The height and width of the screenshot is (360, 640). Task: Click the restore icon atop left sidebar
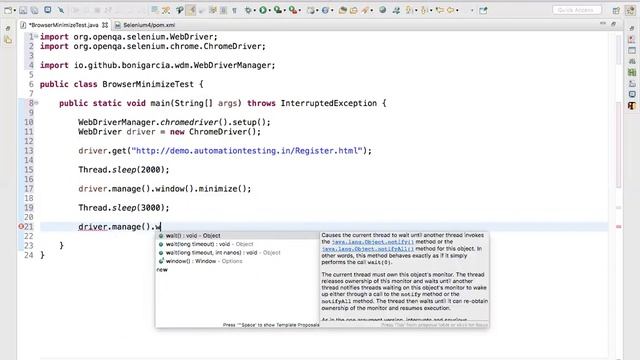pos(8,28)
